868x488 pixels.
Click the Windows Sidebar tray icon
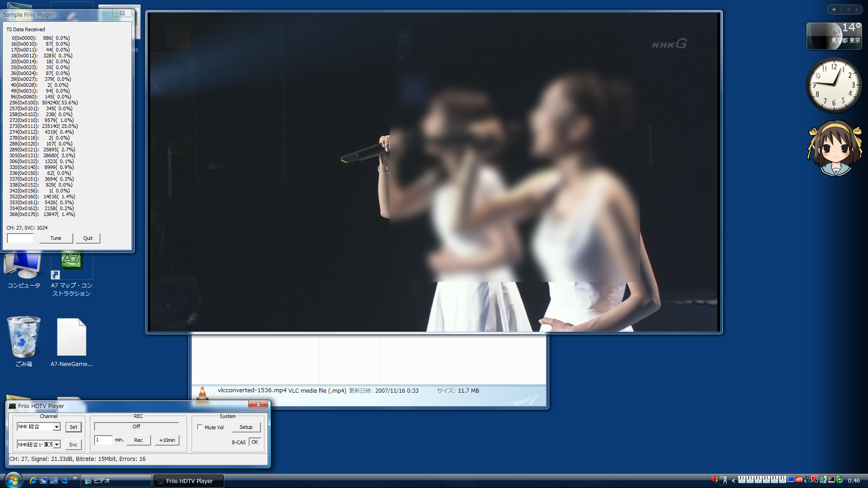click(x=823, y=479)
